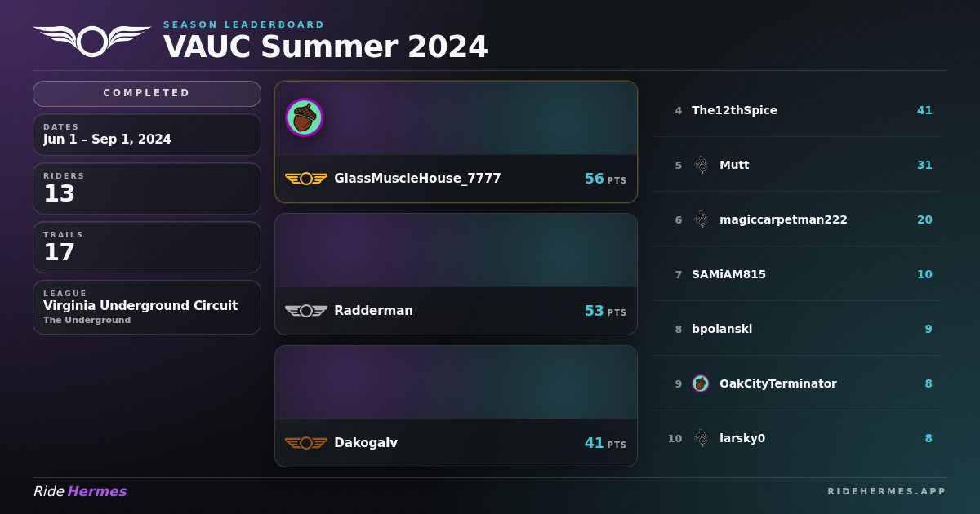Select SAMiAM815 leaderboard row
The width and height of the screenshot is (980, 514).
pos(797,274)
